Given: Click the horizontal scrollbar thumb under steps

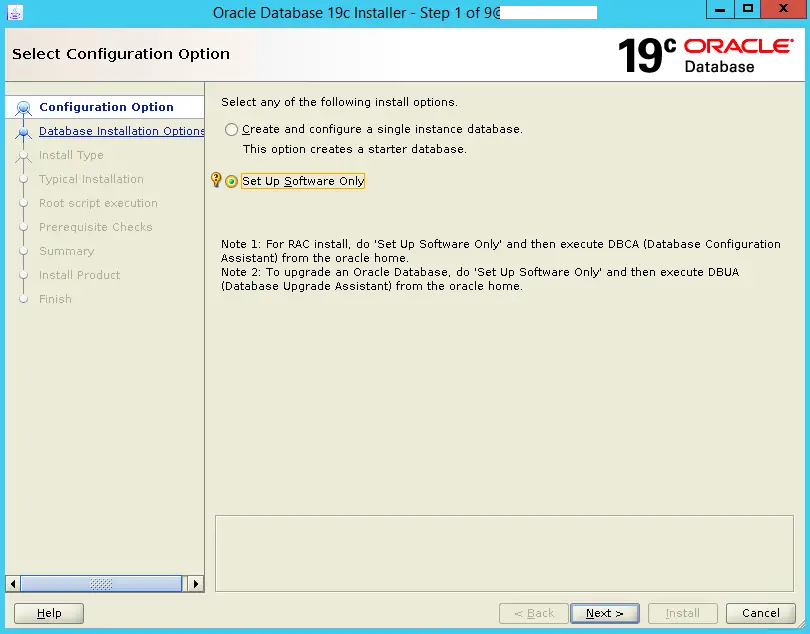Looking at the screenshot, I should click(x=101, y=584).
